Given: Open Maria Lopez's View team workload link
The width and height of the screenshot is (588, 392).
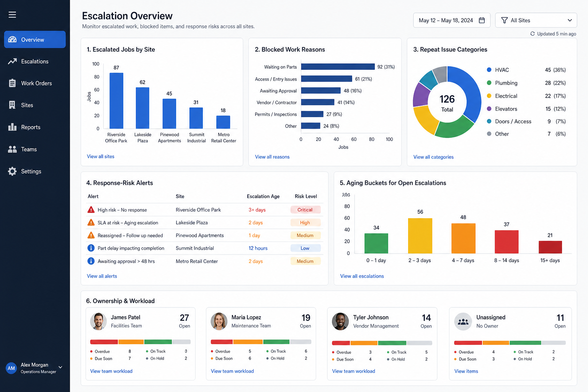Looking at the screenshot, I should (x=232, y=371).
